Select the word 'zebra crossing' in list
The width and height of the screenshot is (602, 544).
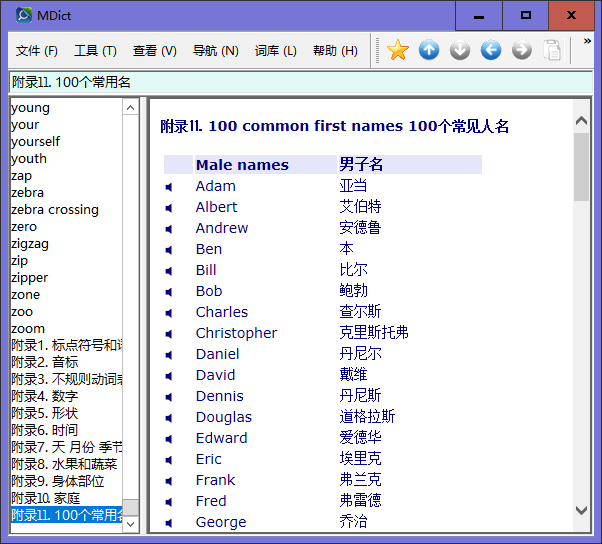[55, 210]
